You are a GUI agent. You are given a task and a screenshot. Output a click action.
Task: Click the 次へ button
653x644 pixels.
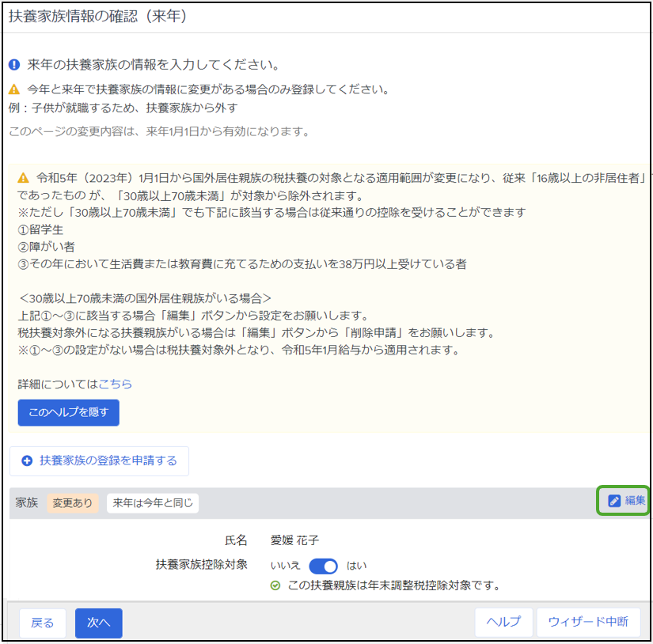click(x=99, y=623)
